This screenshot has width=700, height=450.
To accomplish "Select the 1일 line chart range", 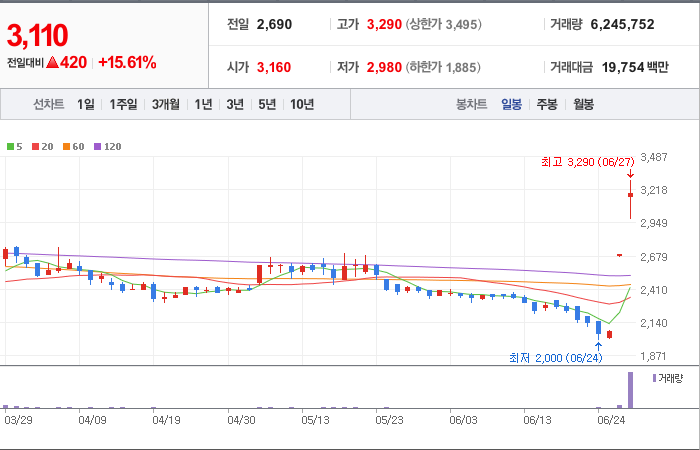I will [x=86, y=104].
